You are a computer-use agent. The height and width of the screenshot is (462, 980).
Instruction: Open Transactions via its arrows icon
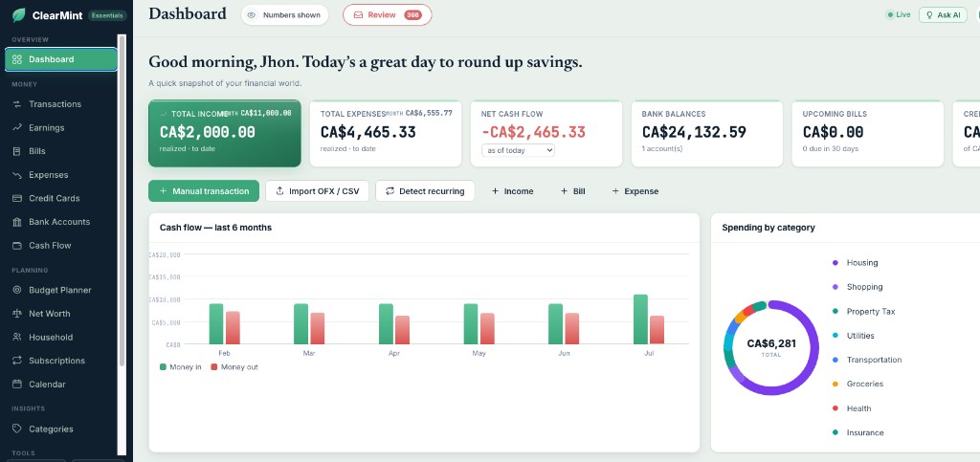17,104
